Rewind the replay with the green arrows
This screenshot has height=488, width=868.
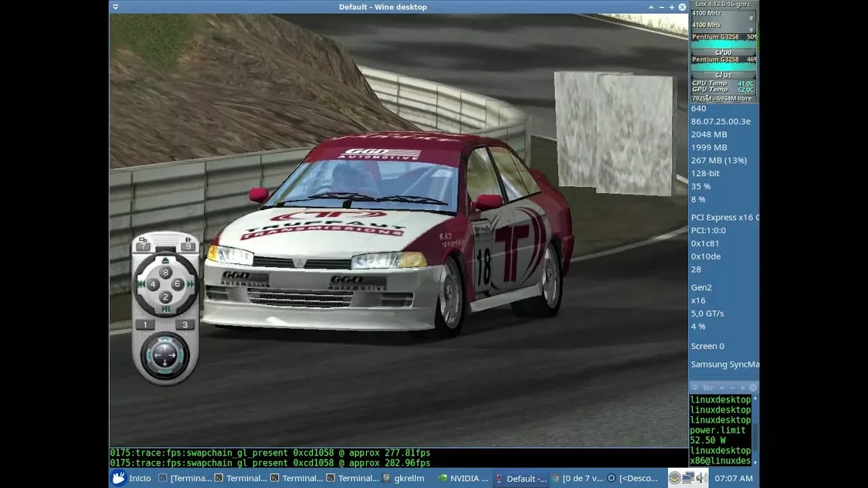tap(142, 285)
